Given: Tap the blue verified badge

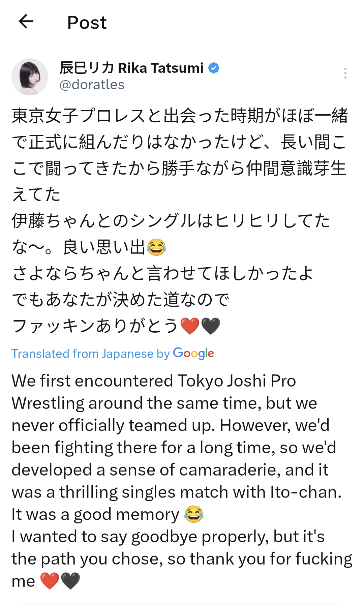Looking at the screenshot, I should [214, 68].
